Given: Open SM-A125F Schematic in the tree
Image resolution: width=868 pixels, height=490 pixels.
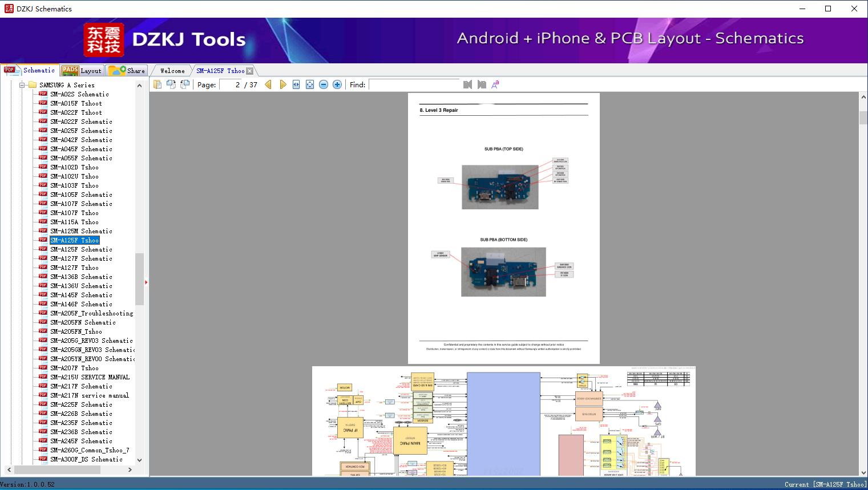Looking at the screenshot, I should coord(81,249).
